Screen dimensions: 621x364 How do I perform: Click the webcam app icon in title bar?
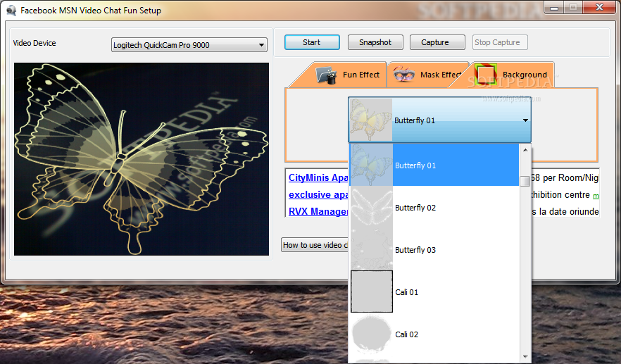pos(11,11)
